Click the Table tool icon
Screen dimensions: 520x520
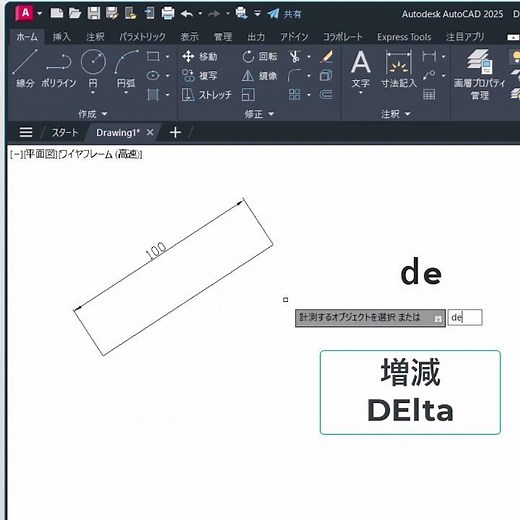[429, 95]
